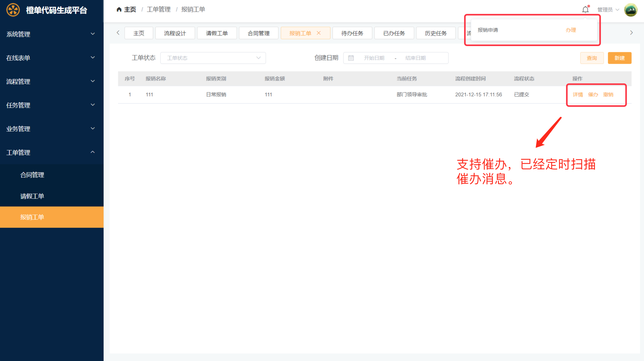Open 合同管理 in the sidebar submenu
The image size is (644, 361).
click(32, 175)
